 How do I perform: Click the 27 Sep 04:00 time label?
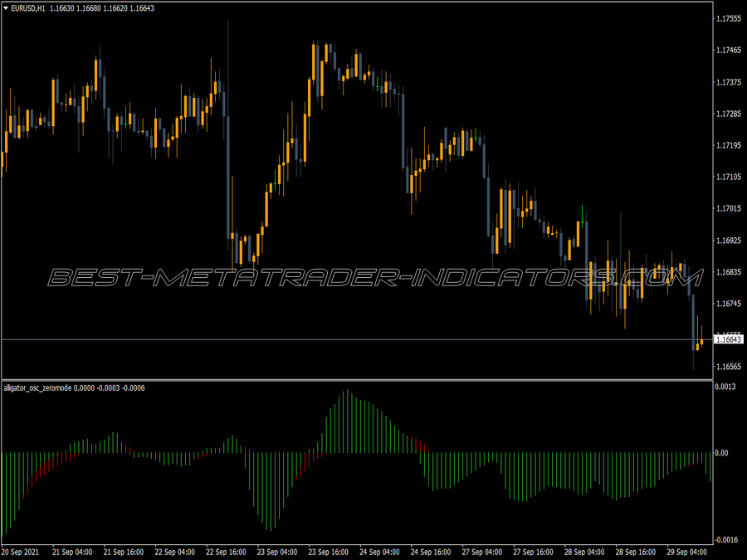(482, 552)
